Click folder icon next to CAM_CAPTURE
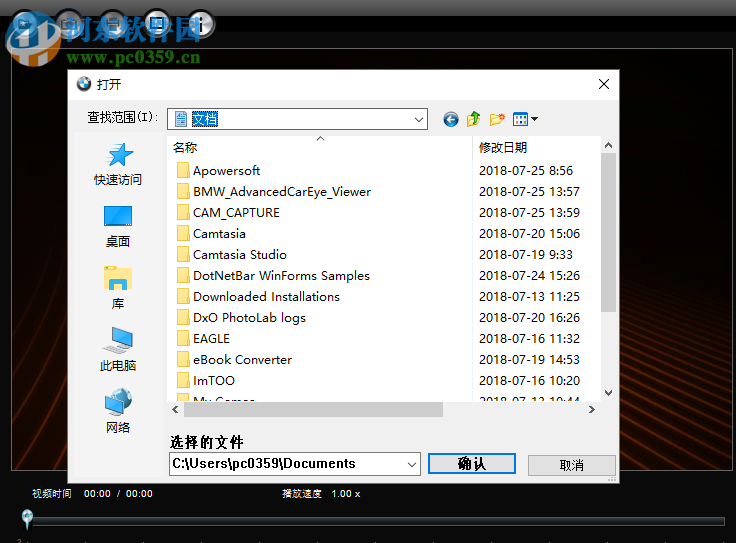Screen dimensions: 736x543 pyautogui.click(x=183, y=213)
